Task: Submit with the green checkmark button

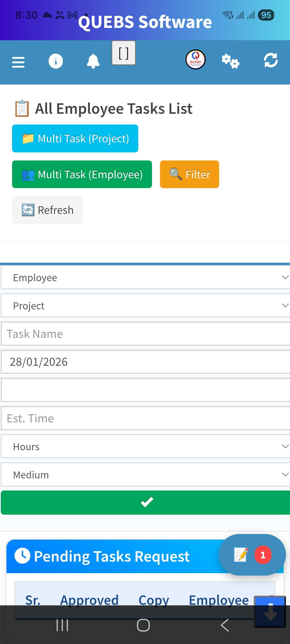Action: [145, 503]
